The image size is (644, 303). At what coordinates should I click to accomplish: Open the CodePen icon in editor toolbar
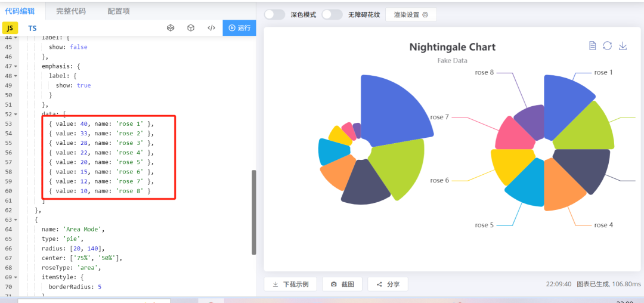coord(171,28)
